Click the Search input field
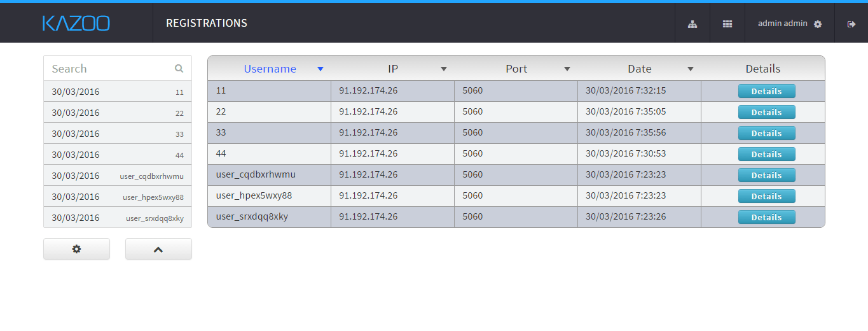This screenshot has width=868, height=331. point(108,69)
